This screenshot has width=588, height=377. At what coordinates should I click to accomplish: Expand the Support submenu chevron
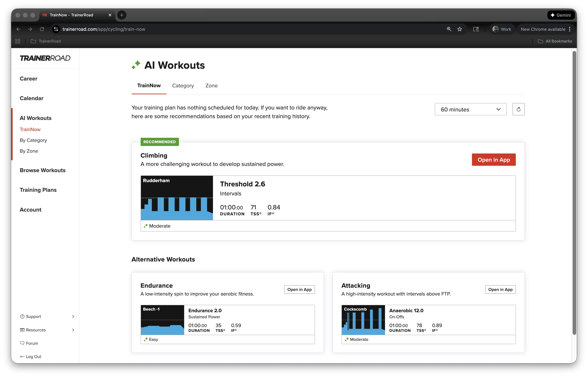(x=73, y=316)
